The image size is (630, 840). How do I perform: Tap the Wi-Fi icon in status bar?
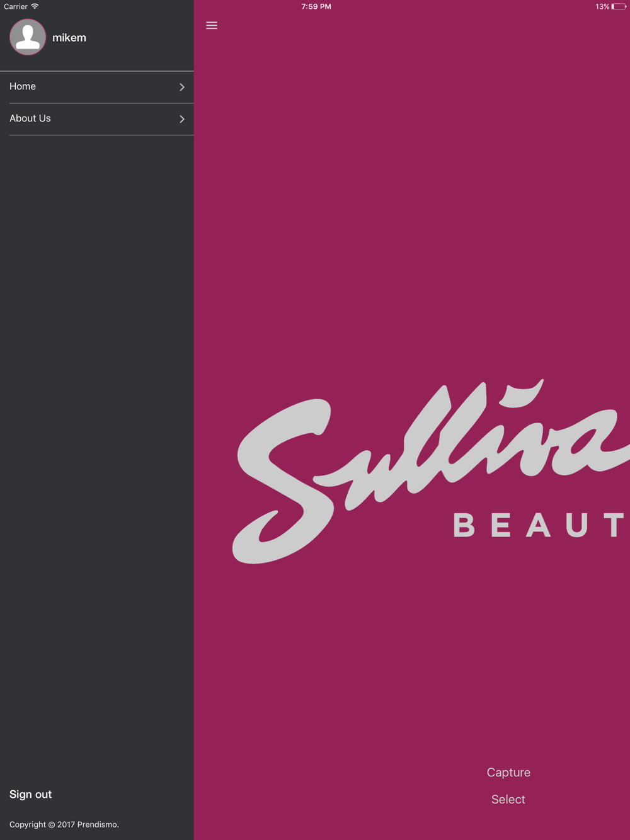coord(35,6)
